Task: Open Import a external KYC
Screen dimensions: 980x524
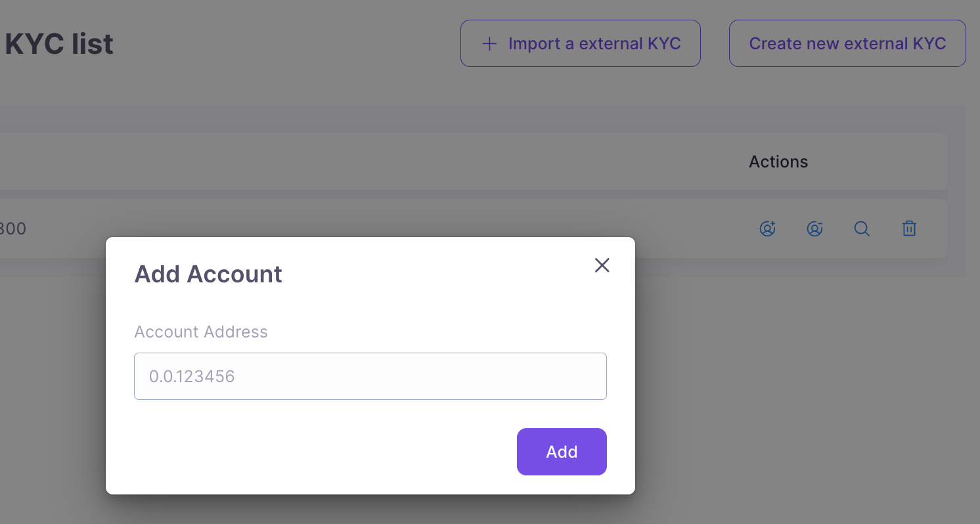Action: click(x=581, y=43)
